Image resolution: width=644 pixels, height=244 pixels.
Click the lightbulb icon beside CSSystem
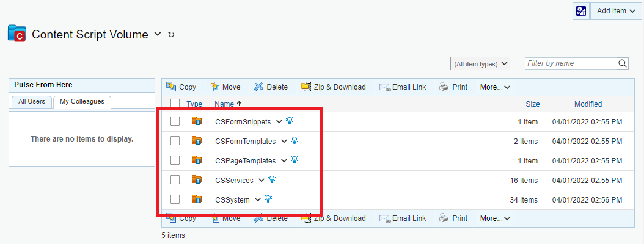268,199
